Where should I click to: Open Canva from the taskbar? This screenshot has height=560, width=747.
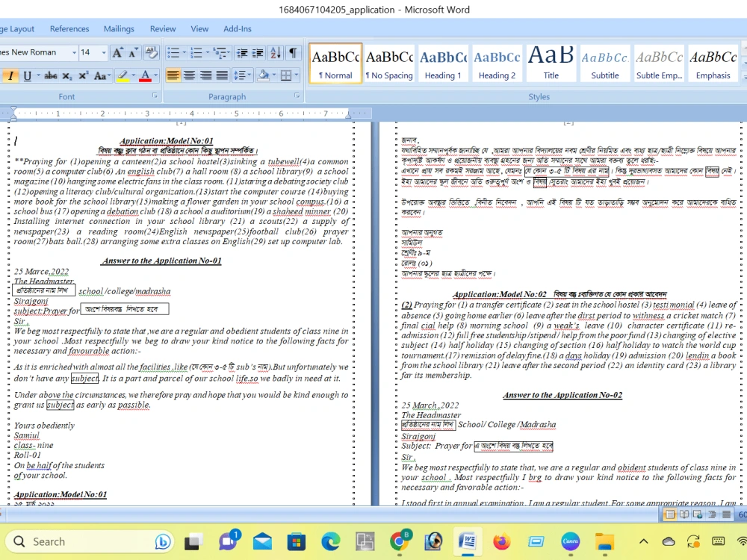[570, 541]
